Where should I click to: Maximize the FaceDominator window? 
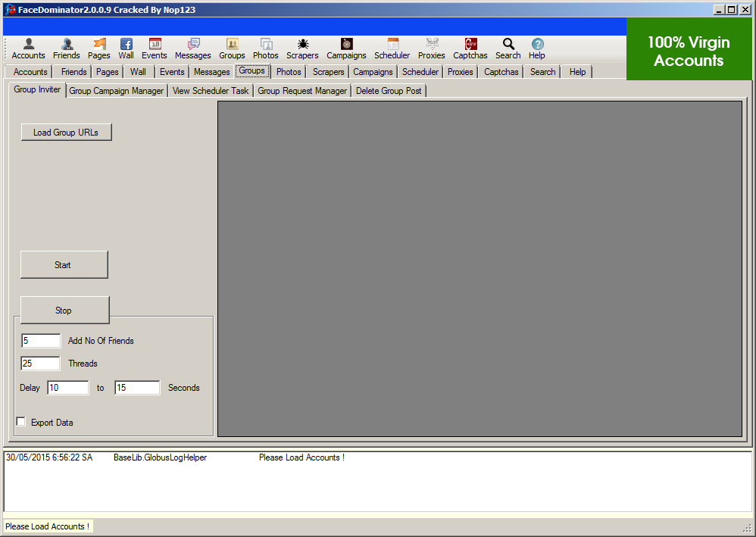point(732,10)
